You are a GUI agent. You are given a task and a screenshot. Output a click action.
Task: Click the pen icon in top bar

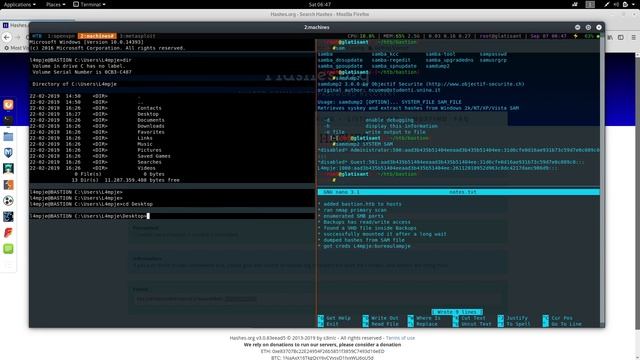(607, 4)
